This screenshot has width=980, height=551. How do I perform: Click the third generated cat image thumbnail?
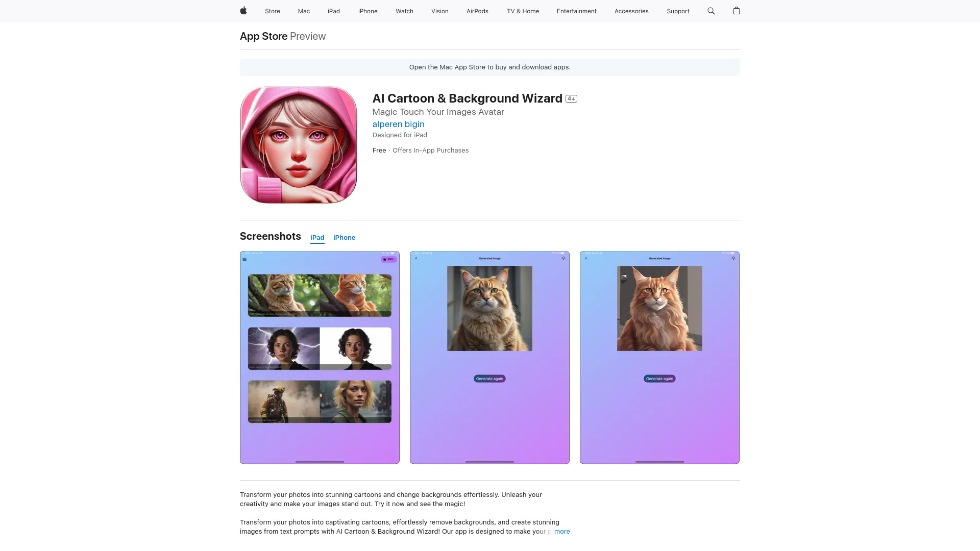pos(659,357)
